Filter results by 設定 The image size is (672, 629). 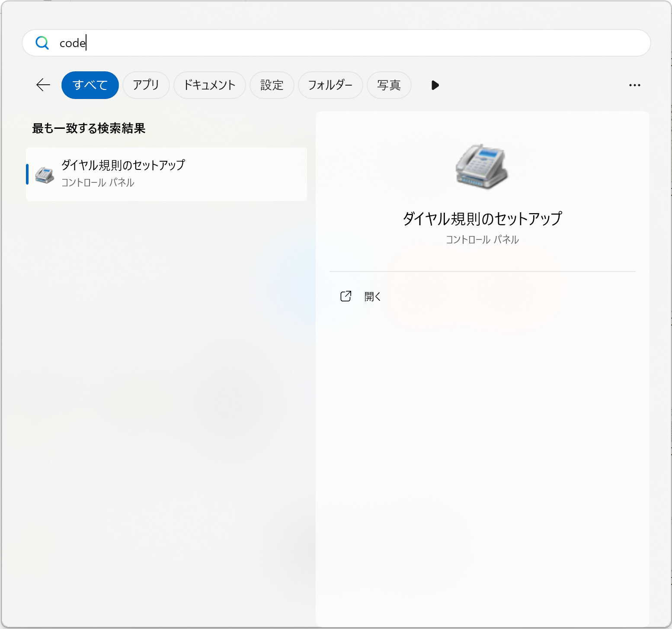pyautogui.click(x=272, y=85)
